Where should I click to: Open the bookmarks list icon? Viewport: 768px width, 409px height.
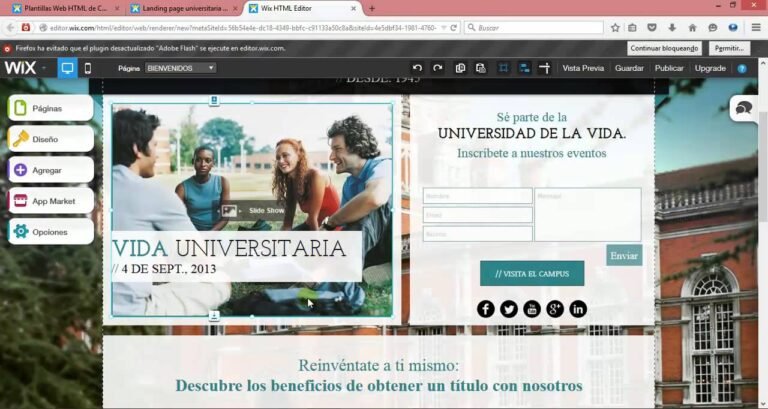tap(632, 28)
